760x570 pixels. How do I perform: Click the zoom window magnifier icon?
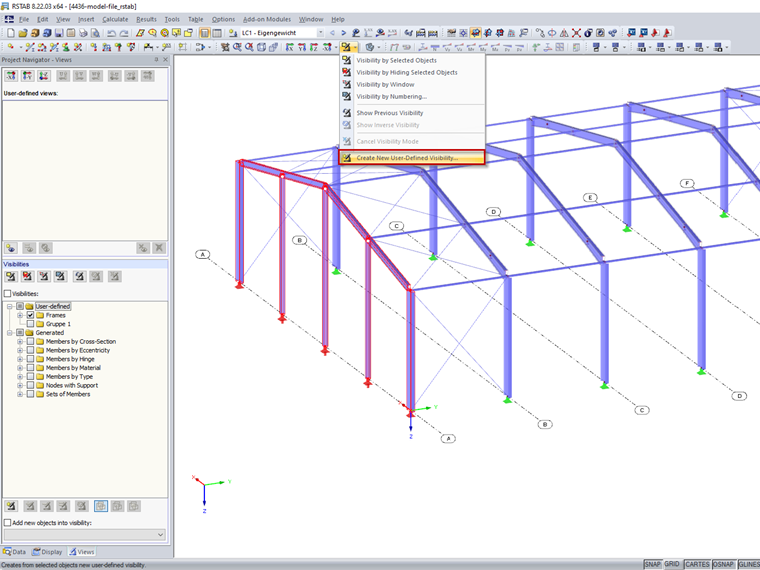click(237, 47)
